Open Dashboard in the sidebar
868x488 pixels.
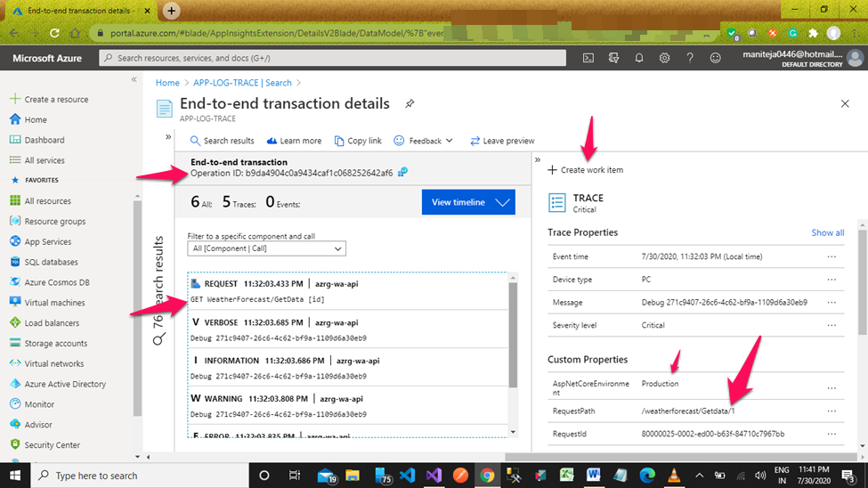click(x=37, y=140)
